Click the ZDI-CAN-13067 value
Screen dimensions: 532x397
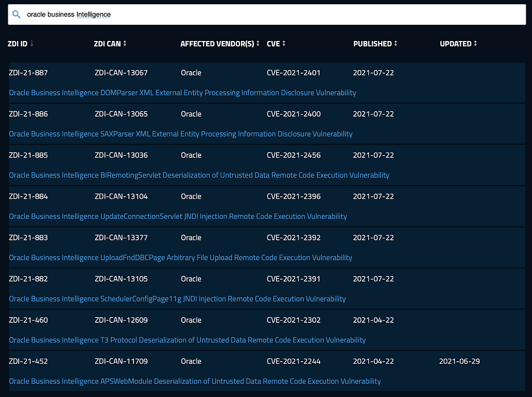coord(121,73)
